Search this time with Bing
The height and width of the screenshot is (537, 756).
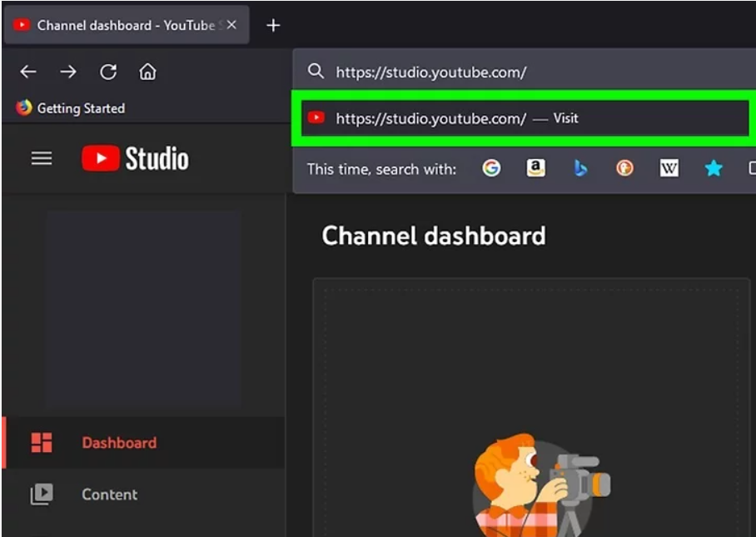tap(580, 168)
